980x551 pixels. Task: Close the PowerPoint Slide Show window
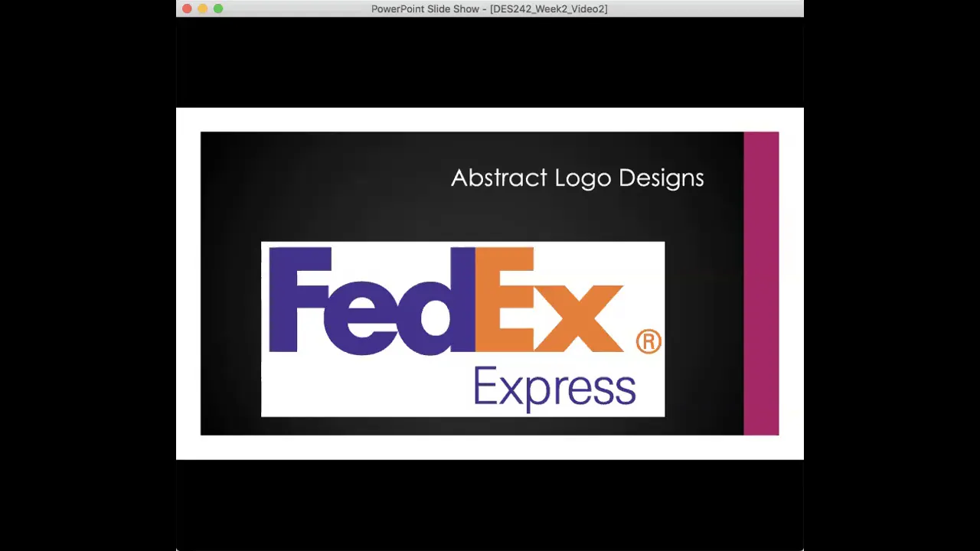[187, 8]
